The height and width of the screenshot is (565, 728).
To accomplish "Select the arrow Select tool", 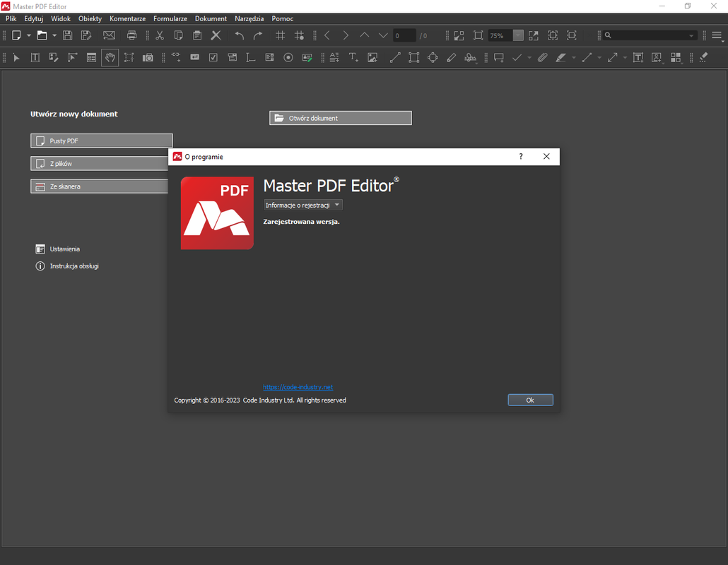I will pyautogui.click(x=17, y=58).
